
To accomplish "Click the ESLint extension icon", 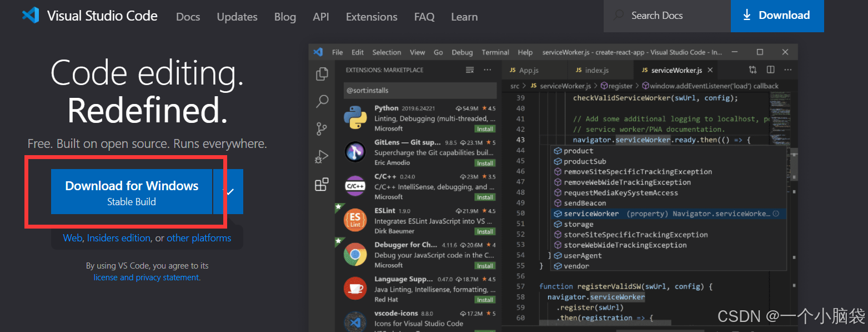I will 355,220.
